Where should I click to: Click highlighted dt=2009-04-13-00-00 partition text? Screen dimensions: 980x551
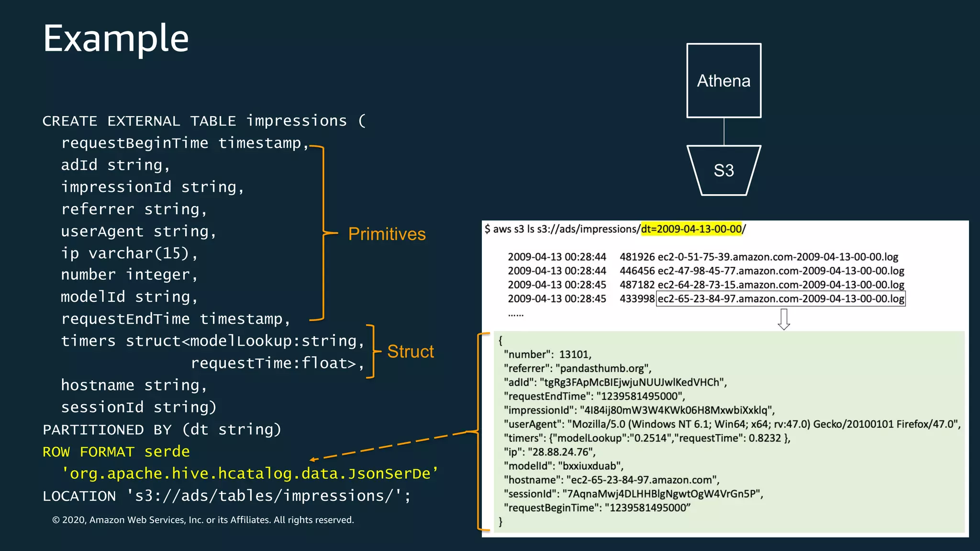point(691,229)
